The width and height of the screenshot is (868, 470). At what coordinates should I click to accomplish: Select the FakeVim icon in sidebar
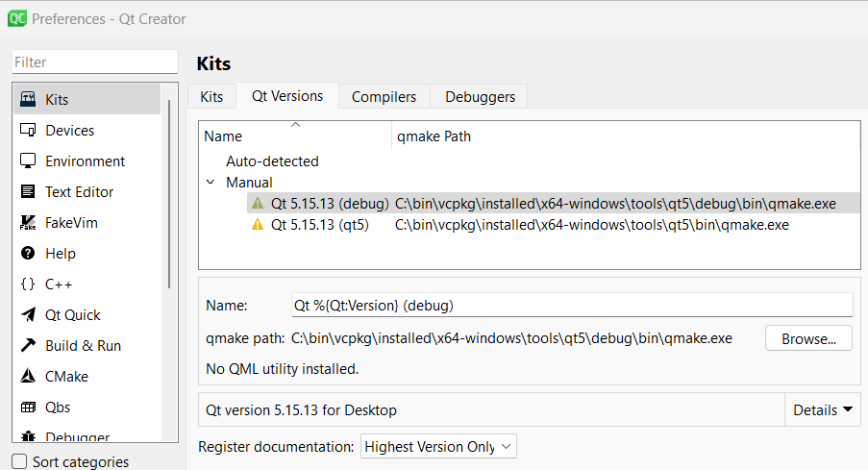(28, 223)
